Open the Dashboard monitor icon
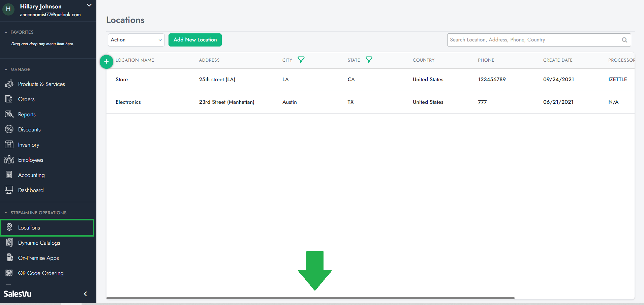Image resolution: width=644 pixels, height=305 pixels. pos(9,190)
